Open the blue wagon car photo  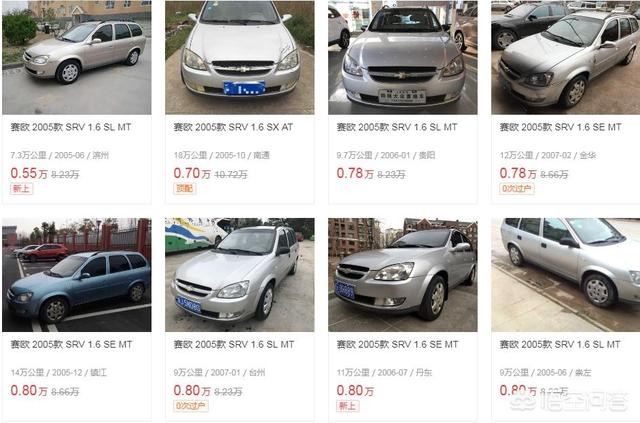(x=77, y=275)
